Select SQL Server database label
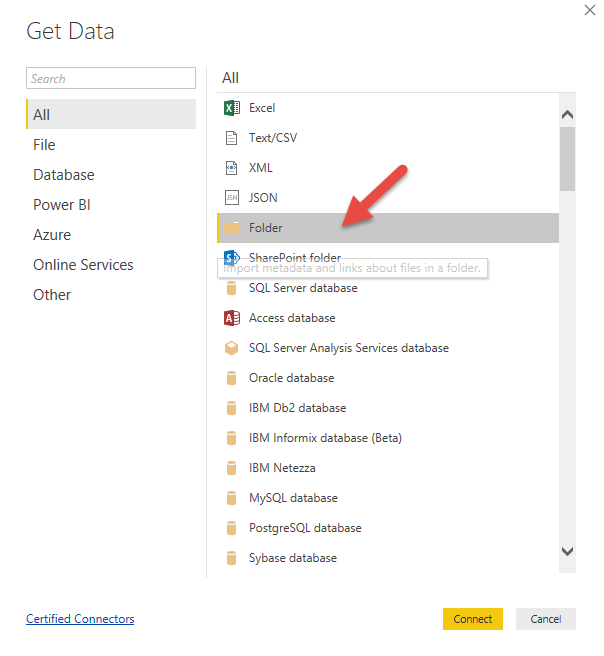This screenshot has height=656, width=604. 303,288
